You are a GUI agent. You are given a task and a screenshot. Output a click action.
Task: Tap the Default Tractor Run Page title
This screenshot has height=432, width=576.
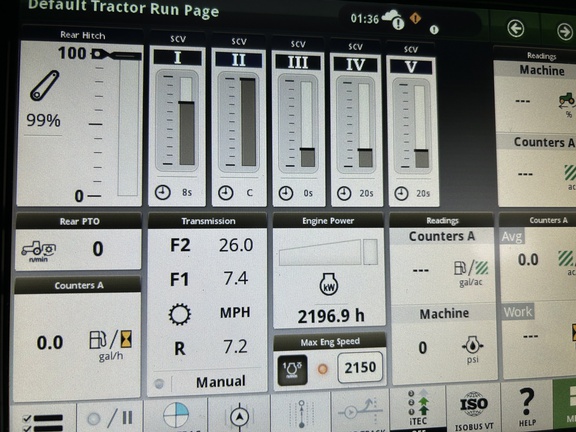(123, 8)
